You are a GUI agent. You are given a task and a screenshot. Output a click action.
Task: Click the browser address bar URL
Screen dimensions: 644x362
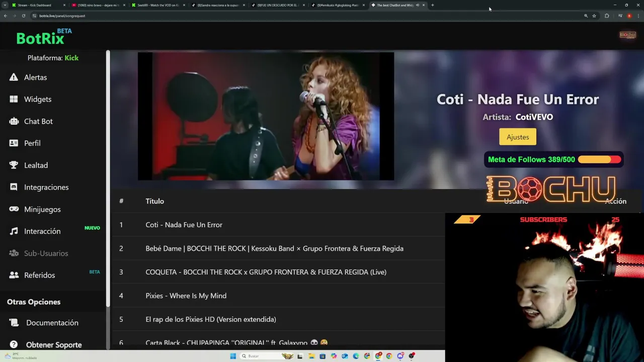click(x=62, y=16)
